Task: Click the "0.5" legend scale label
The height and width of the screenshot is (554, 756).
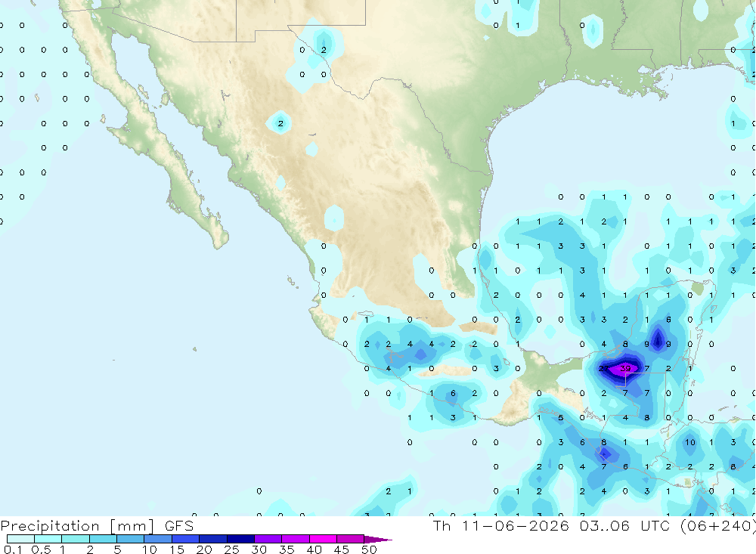Action: (x=41, y=549)
